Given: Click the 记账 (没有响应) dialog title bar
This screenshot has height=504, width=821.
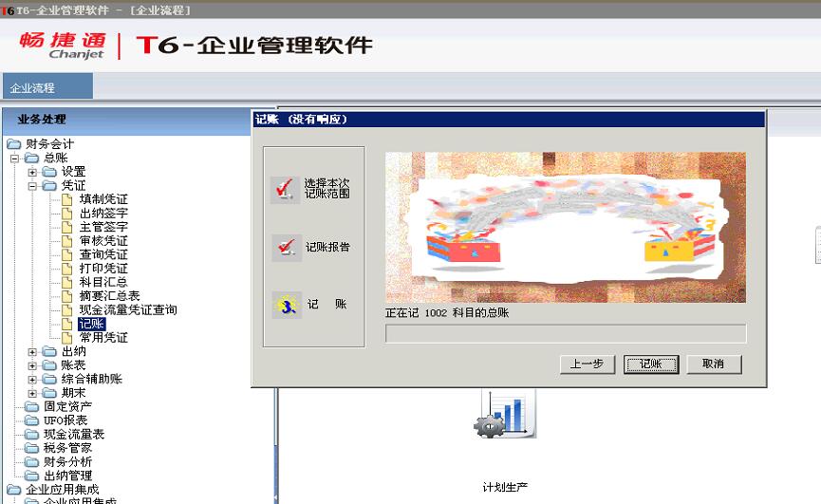Looking at the screenshot, I should click(508, 120).
